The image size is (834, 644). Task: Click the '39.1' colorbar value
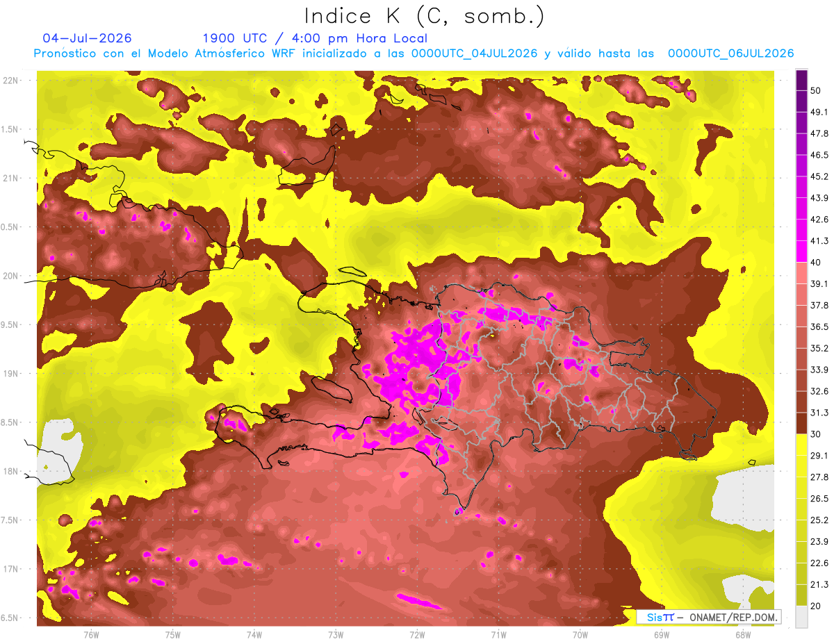[819, 283]
